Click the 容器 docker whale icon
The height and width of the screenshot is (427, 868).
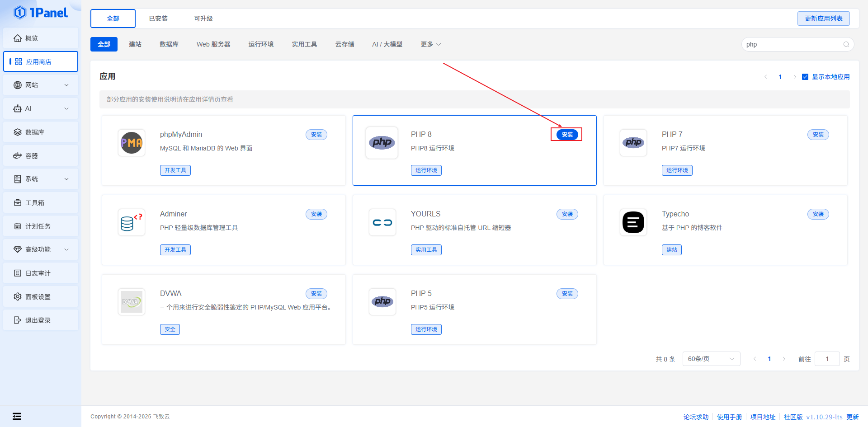[x=18, y=155]
